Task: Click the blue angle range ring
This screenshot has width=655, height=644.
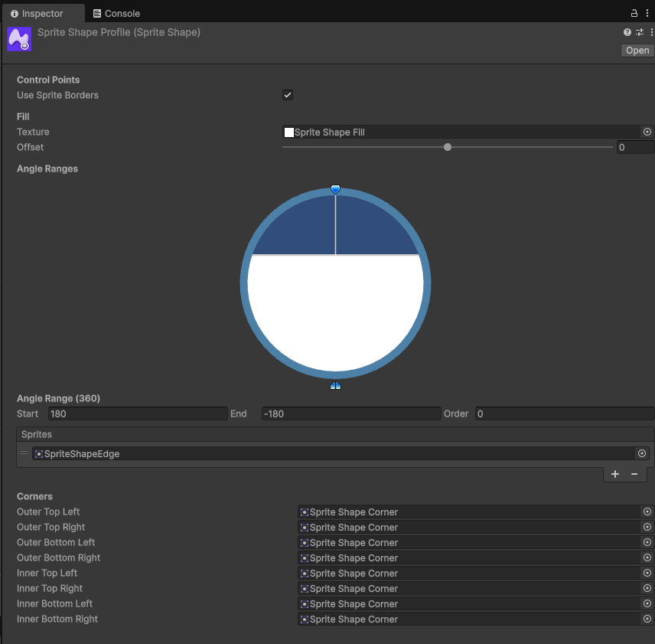Action: coord(243,283)
